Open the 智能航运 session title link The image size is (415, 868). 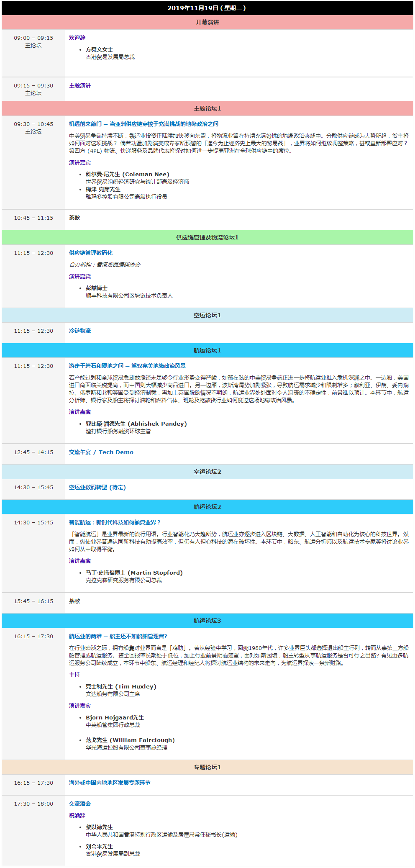tap(115, 522)
